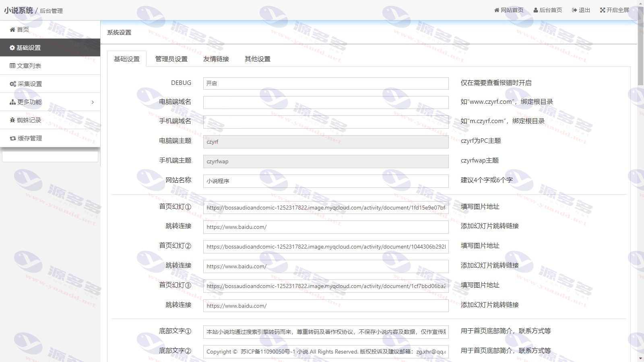This screenshot has width=644, height=362.
Task: Focus the 电脑端域名 input field
Action: (326, 103)
